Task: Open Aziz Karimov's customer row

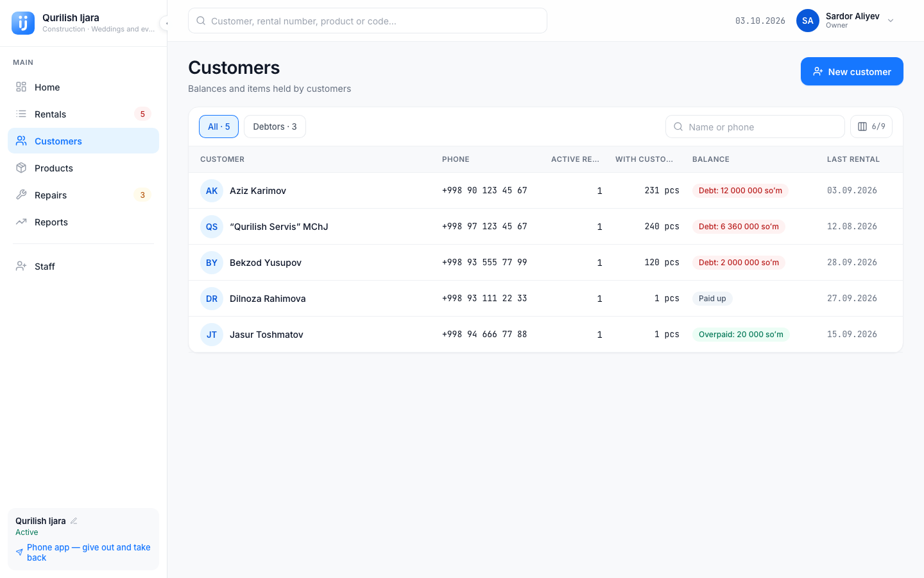Action: click(545, 191)
